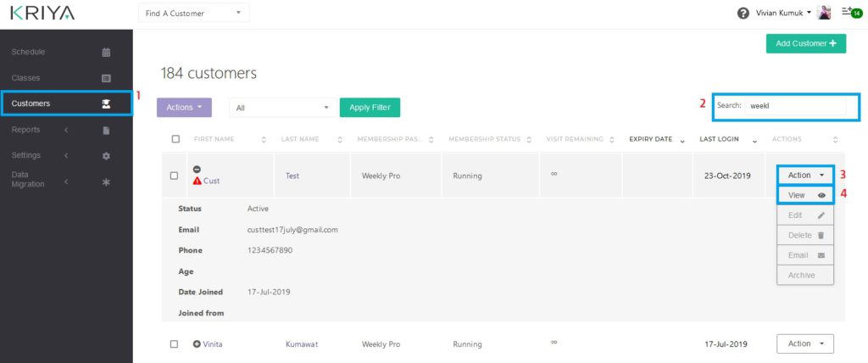Go to Customers in the sidebar
868x363 pixels.
66,103
